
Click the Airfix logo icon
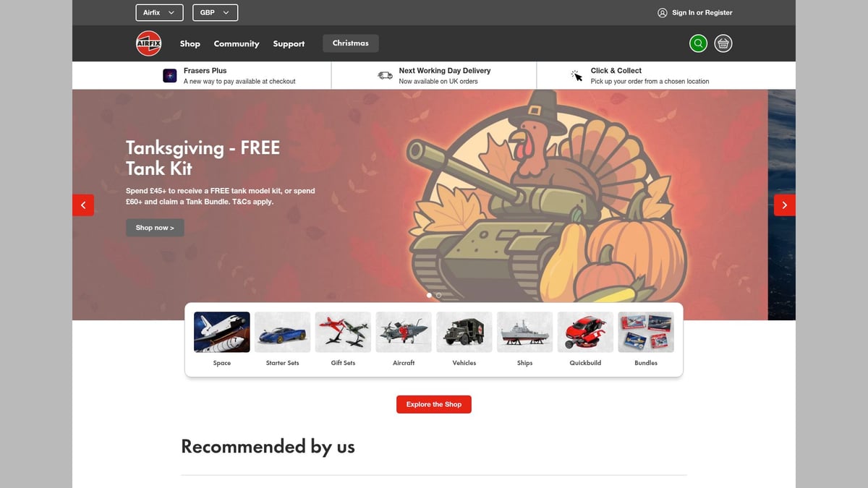148,43
